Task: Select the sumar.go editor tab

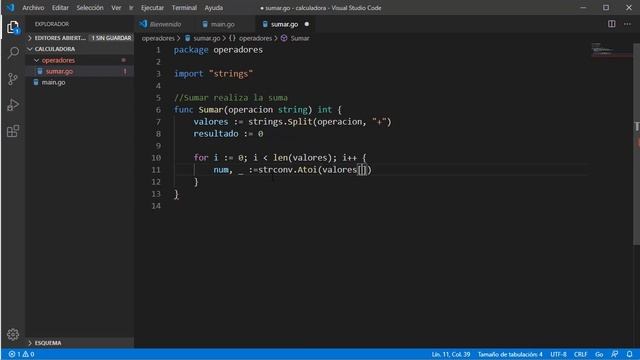Action: (284, 24)
